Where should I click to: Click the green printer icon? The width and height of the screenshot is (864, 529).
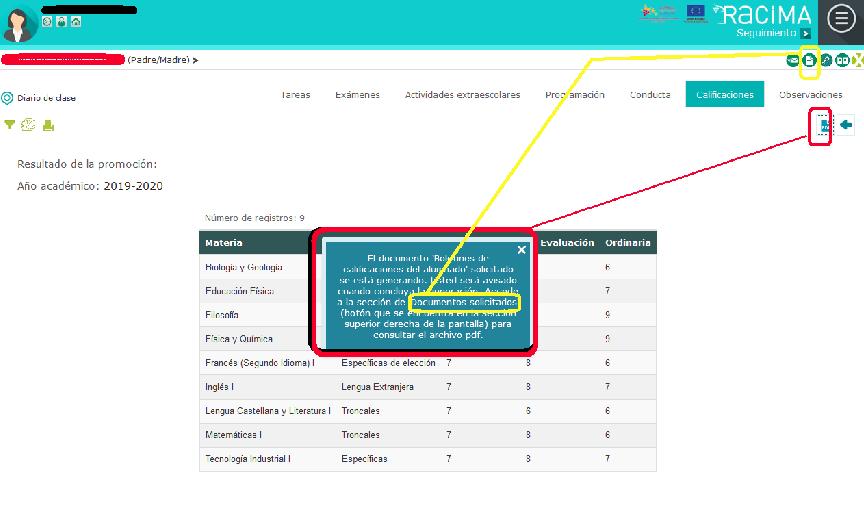point(48,125)
